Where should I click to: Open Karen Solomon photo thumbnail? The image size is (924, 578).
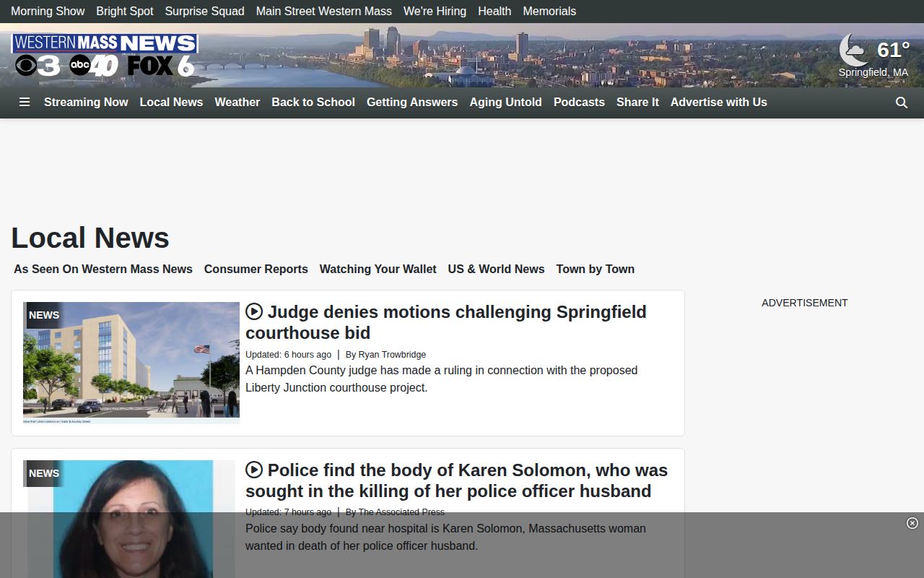coord(131,519)
